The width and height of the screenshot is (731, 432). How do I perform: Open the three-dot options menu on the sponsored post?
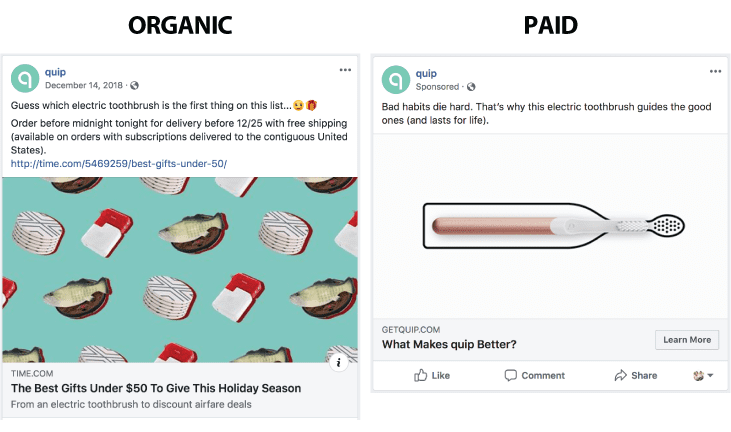point(715,72)
